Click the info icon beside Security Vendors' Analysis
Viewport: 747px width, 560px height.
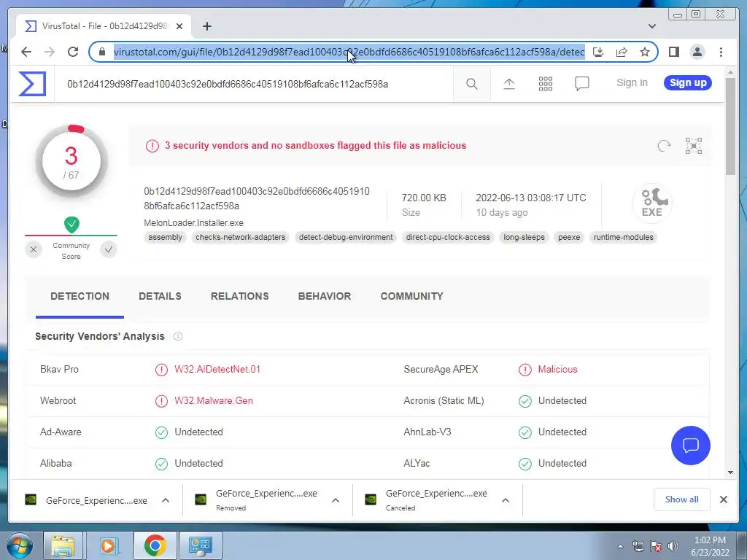(178, 336)
